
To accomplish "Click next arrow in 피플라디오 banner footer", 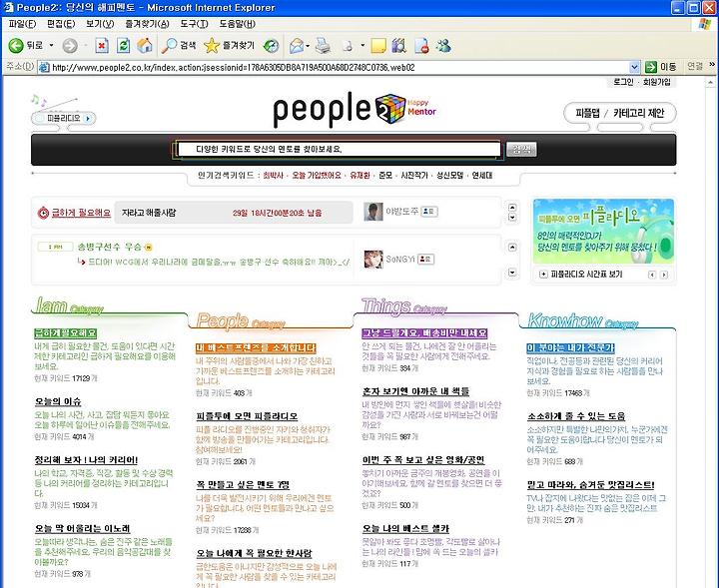I will coord(664,275).
